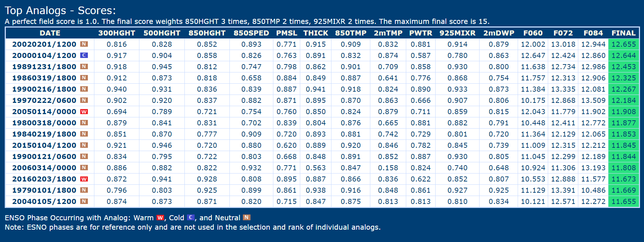644x242 pixels.
Task: Click the Neutral icon beside 20040105/1200
Action: [84, 201]
